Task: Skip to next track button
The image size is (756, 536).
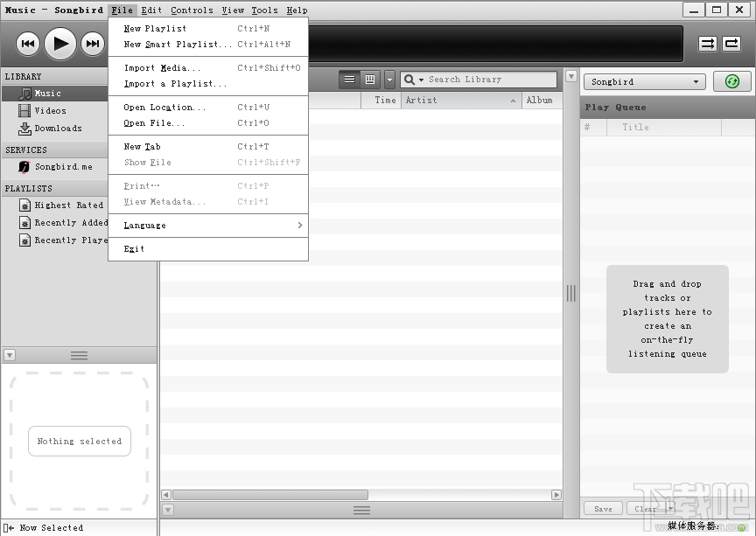Action: coord(92,44)
